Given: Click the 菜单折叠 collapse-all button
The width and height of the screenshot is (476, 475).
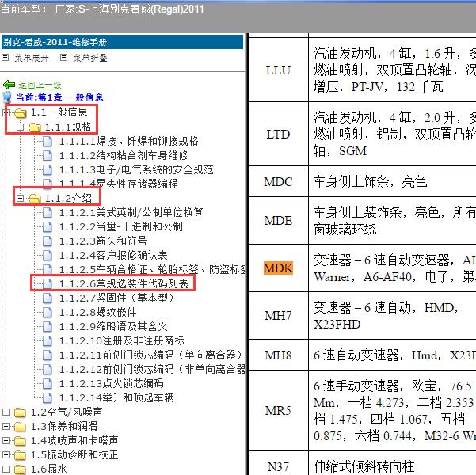Looking at the screenshot, I should coord(90,58).
